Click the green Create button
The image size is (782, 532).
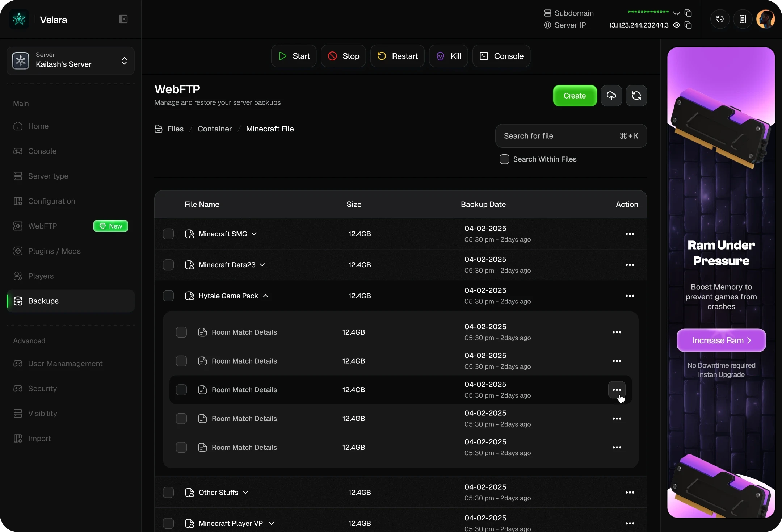point(575,96)
